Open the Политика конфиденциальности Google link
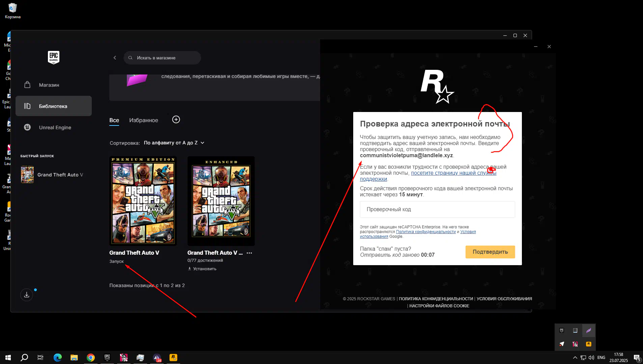This screenshot has height=364, width=643. pos(426,232)
